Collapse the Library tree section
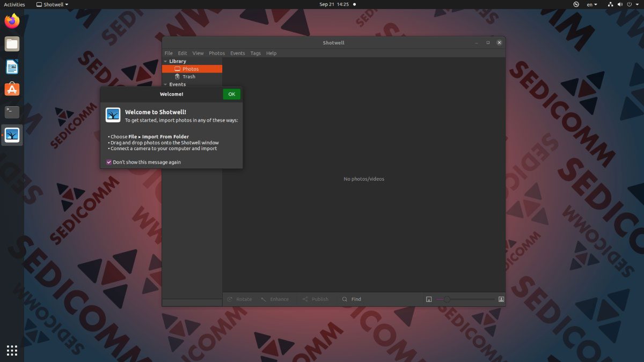The width and height of the screenshot is (644, 362). [165, 61]
